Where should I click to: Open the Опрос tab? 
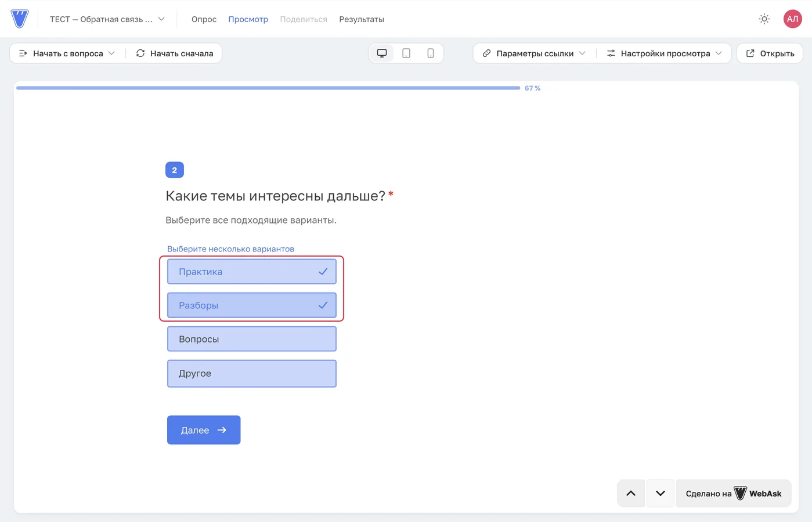pyautogui.click(x=204, y=19)
